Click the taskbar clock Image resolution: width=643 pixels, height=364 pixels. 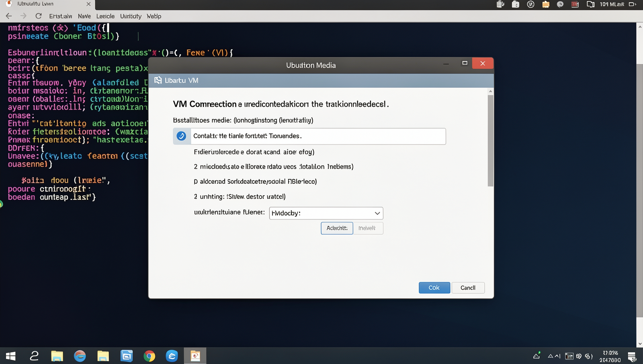pyautogui.click(x=610, y=356)
